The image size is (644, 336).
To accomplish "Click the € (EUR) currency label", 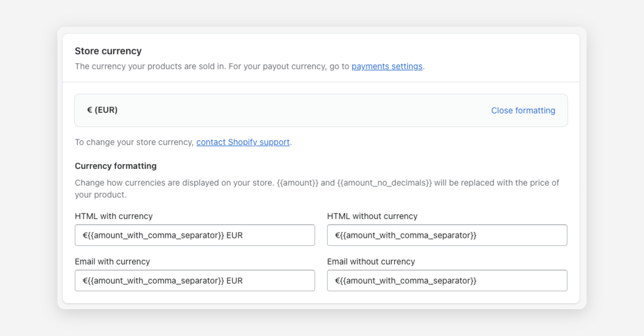I will (x=102, y=110).
